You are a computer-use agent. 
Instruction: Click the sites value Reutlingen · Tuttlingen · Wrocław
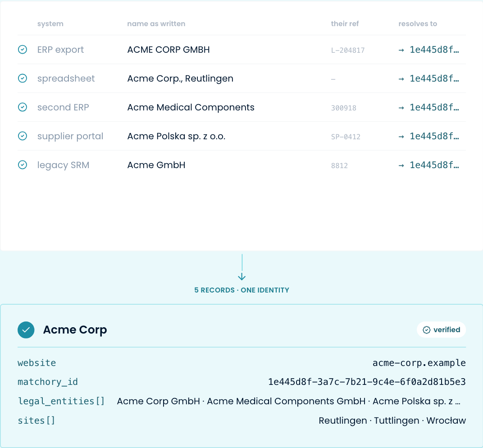coord(392,421)
